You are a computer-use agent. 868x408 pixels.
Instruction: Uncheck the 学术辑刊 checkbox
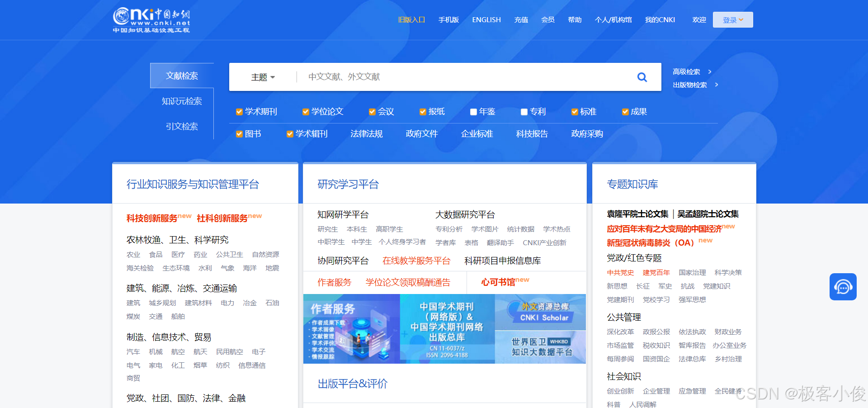point(290,134)
